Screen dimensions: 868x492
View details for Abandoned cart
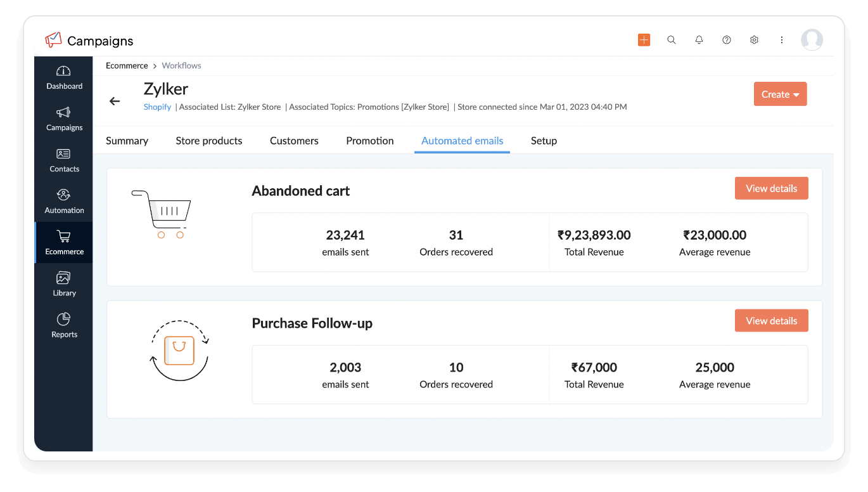(771, 188)
